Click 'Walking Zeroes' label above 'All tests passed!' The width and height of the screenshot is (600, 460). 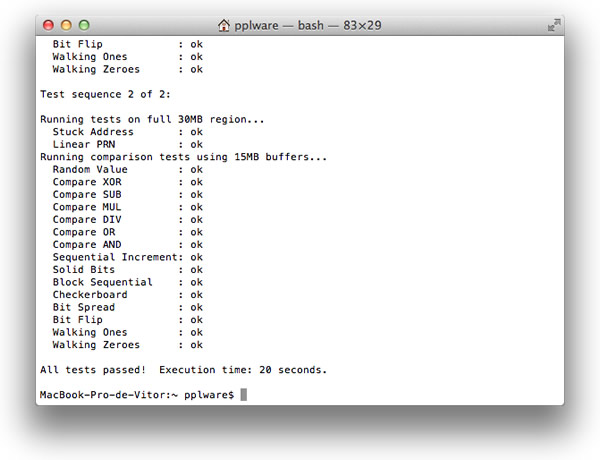[96, 345]
